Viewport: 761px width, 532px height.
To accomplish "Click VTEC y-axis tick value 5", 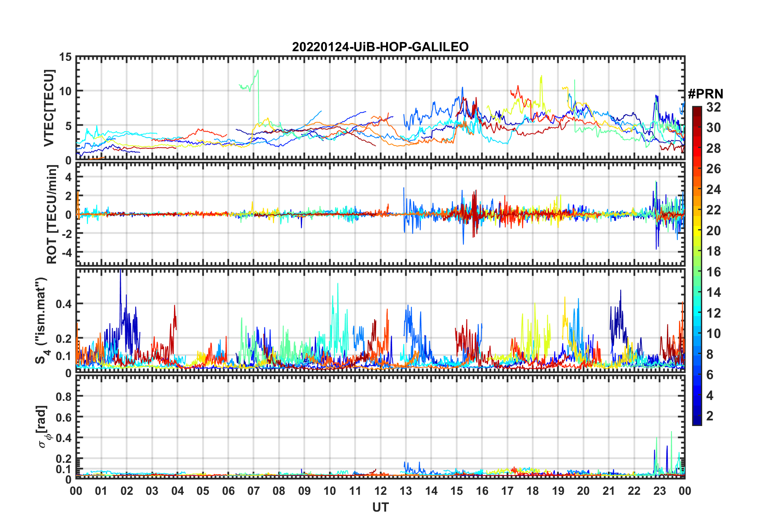I will pos(68,126).
